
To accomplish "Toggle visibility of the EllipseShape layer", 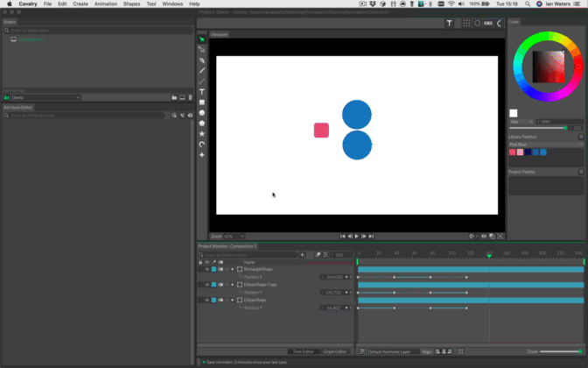I will (x=206, y=301).
